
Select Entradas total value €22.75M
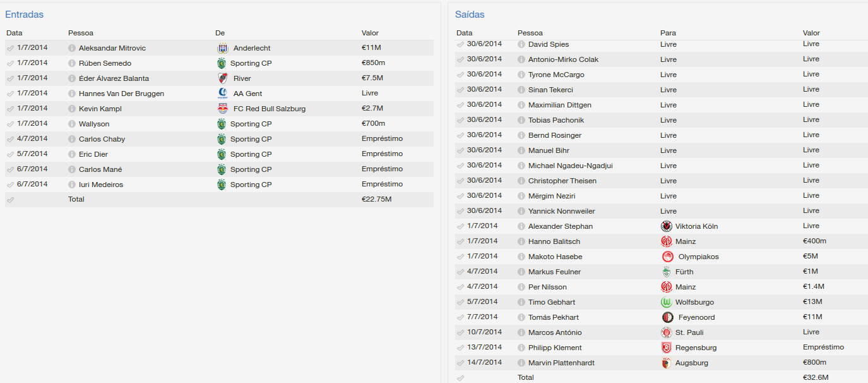[376, 199]
